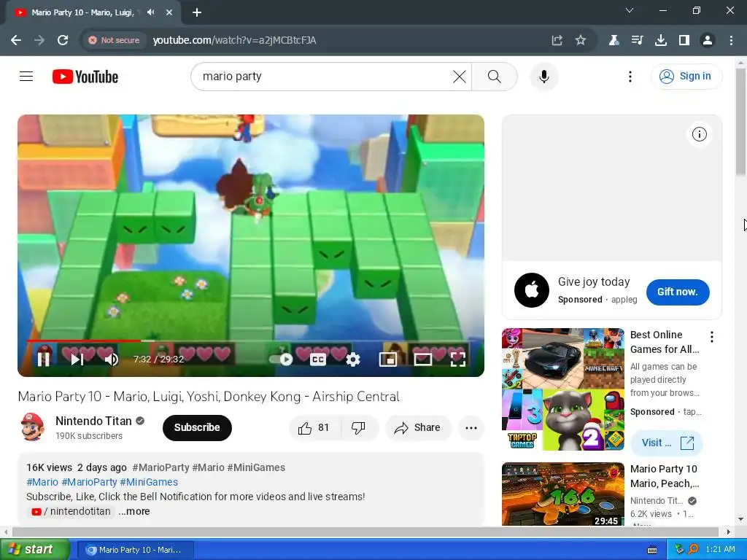Go back in browser
This screenshot has width=747, height=560.
click(16, 40)
